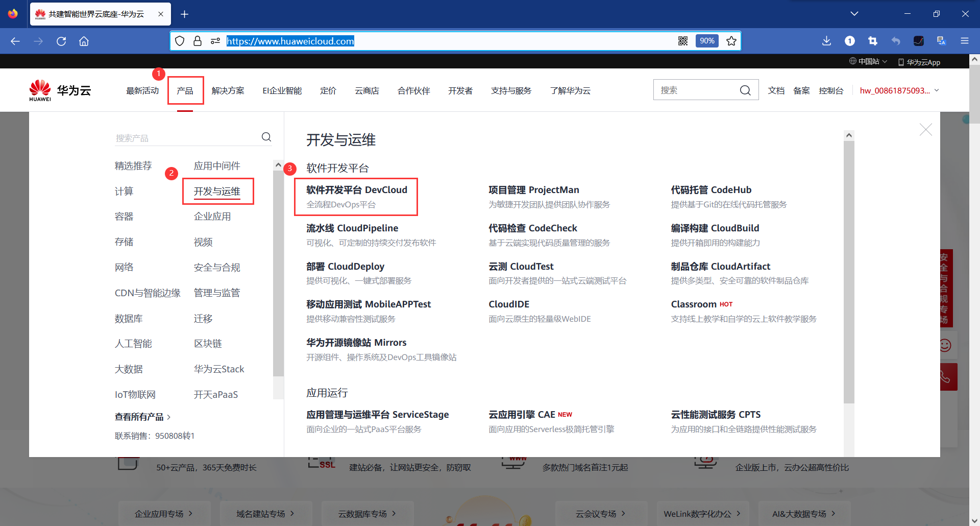This screenshot has width=980, height=526.
Task: Open the 代码托管 CodeHub product link
Action: [x=710, y=189]
